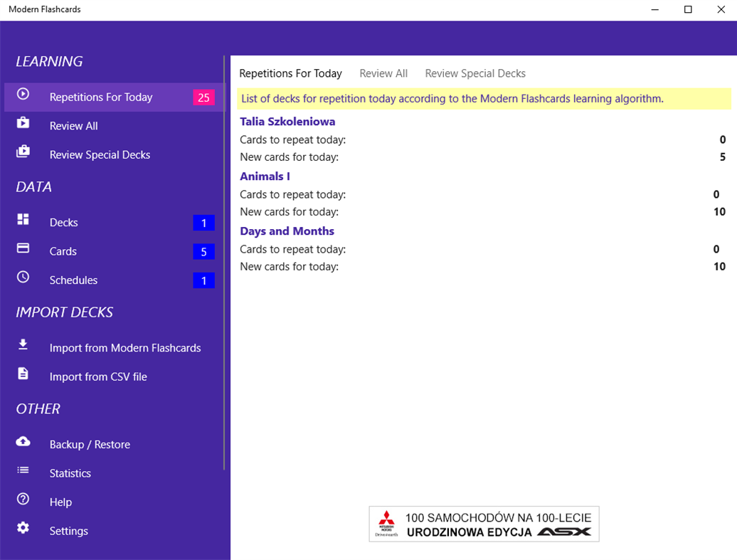Open Backup / Restore via the cloud icon

point(22,441)
